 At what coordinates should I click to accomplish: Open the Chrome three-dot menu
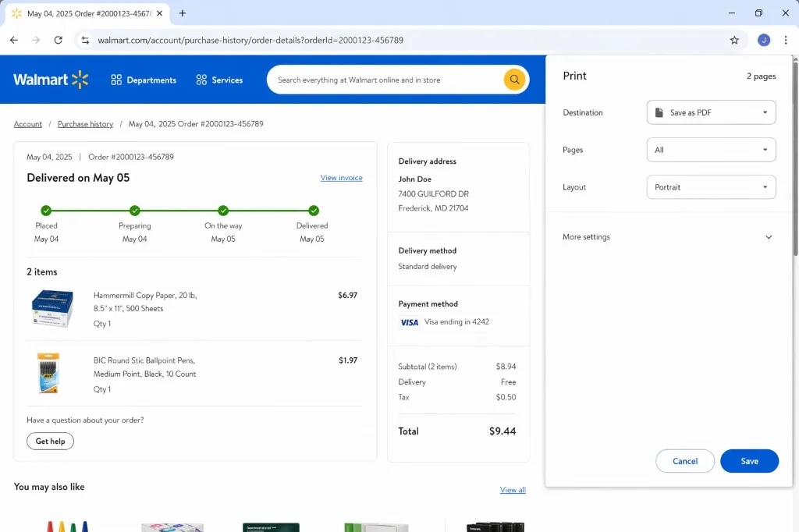point(784,39)
